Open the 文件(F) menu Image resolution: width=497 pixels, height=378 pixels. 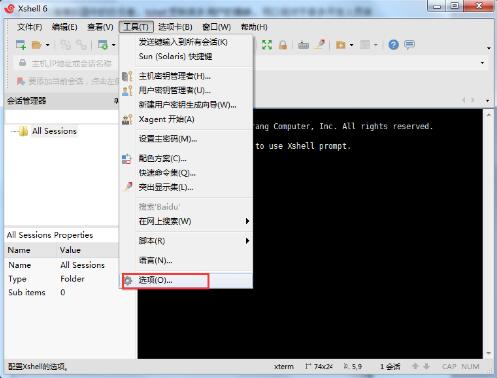tap(30, 27)
